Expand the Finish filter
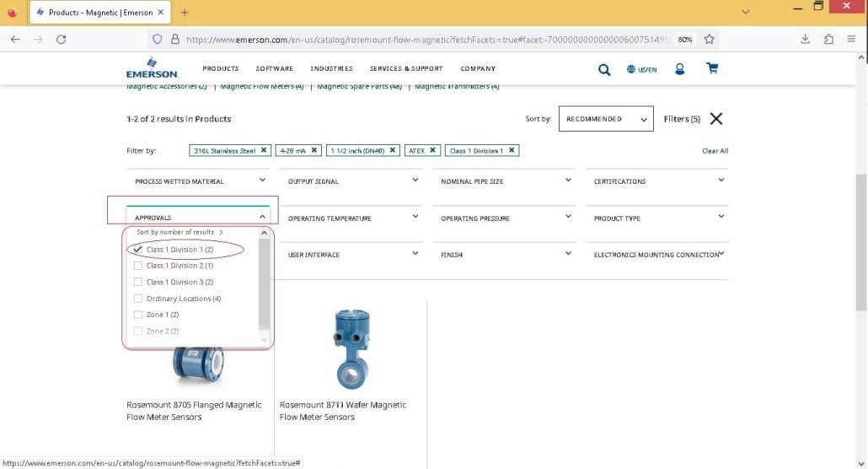 [504, 255]
